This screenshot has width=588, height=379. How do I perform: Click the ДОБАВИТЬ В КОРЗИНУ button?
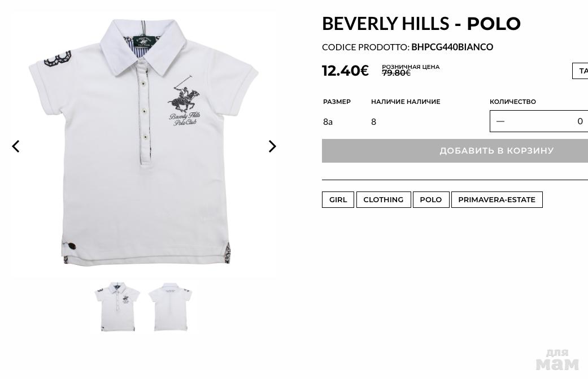pyautogui.click(x=455, y=151)
